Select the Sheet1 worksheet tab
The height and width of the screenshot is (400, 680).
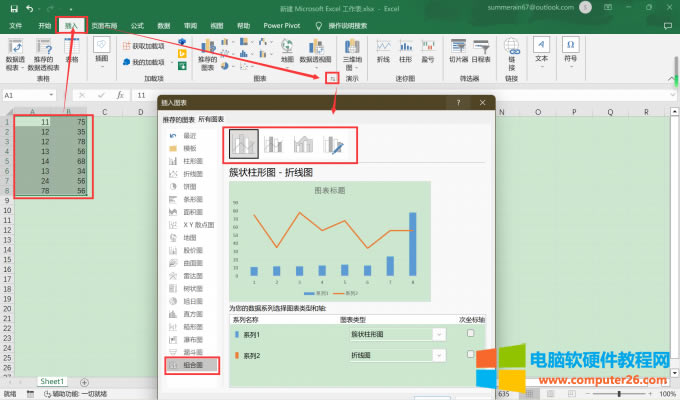[52, 382]
